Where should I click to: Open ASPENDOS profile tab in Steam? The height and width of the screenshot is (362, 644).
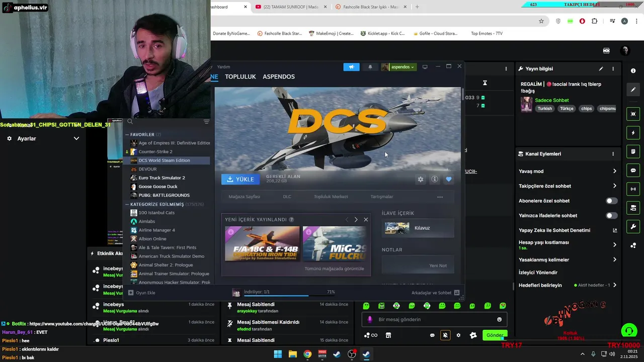(x=279, y=76)
